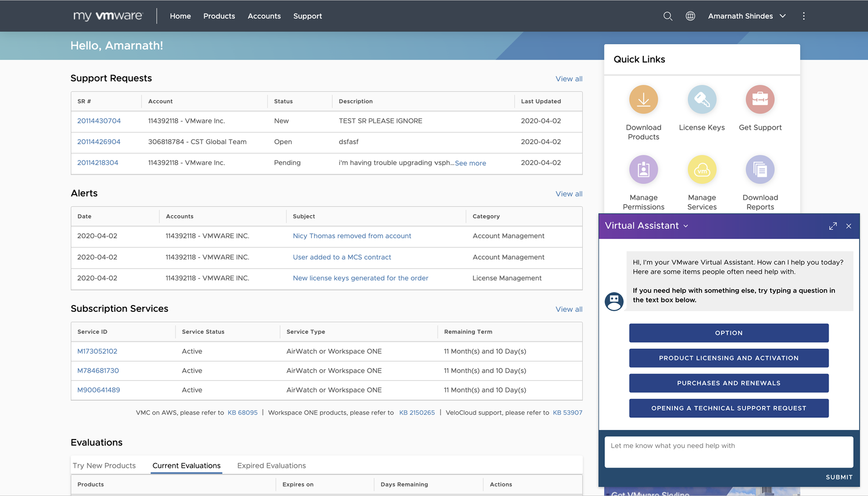The image size is (868, 496).
Task: Click See more on the vSphere description
Action: (x=470, y=163)
